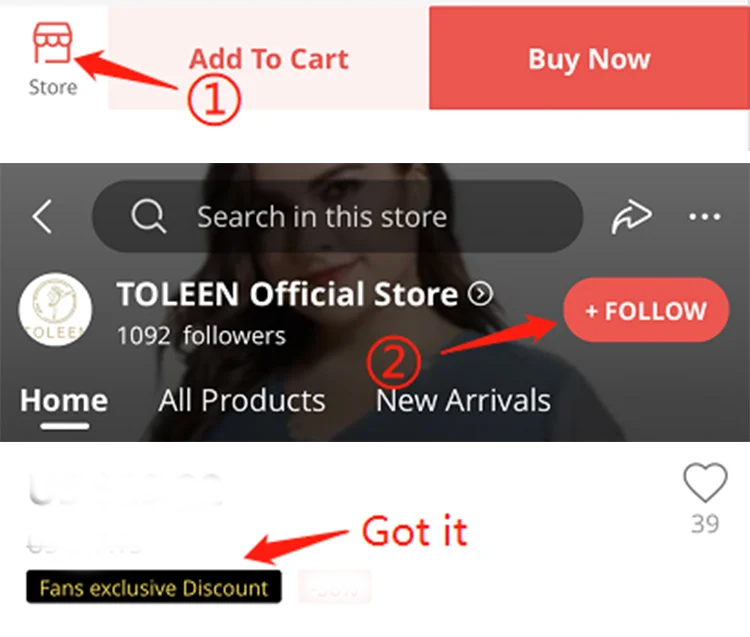View the 1092 followers count
The width and height of the screenshot is (750, 637).
(x=201, y=335)
